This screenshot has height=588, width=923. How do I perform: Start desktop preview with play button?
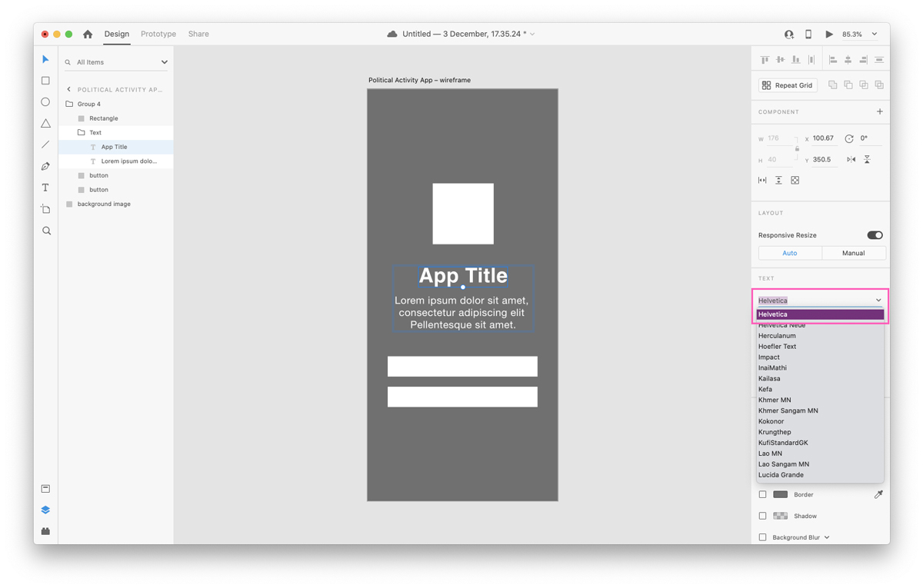(828, 34)
